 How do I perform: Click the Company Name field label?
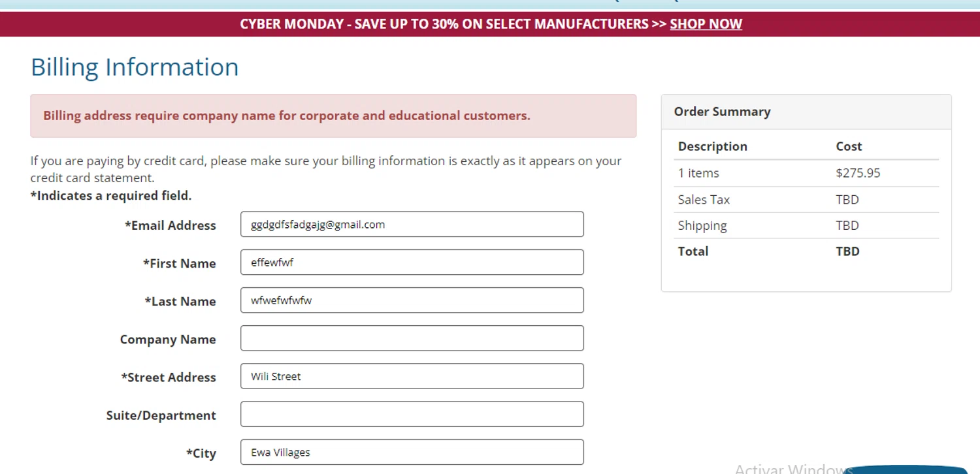[168, 340]
